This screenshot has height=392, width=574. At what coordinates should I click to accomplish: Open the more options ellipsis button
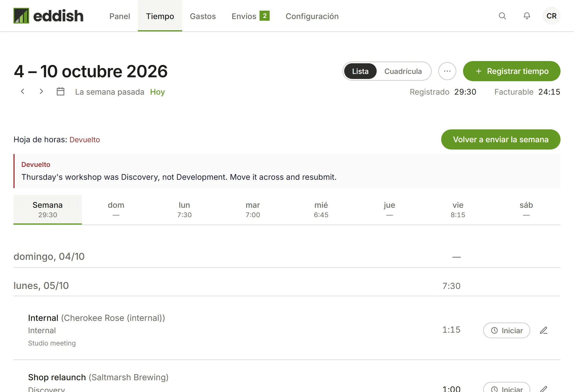pyautogui.click(x=447, y=71)
